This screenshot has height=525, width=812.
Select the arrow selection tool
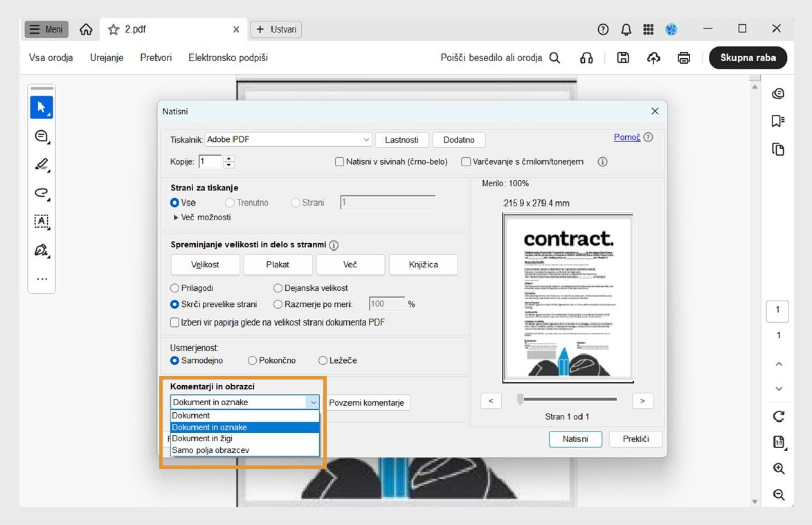pyautogui.click(x=42, y=108)
